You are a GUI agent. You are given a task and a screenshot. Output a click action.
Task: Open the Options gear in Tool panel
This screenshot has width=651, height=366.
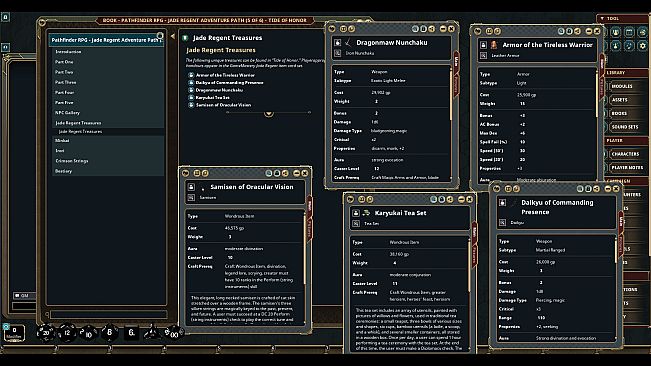point(643,46)
